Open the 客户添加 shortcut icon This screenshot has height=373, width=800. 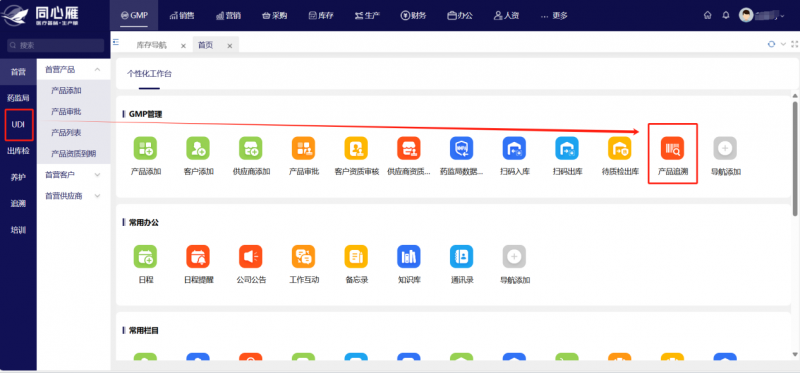(x=198, y=148)
